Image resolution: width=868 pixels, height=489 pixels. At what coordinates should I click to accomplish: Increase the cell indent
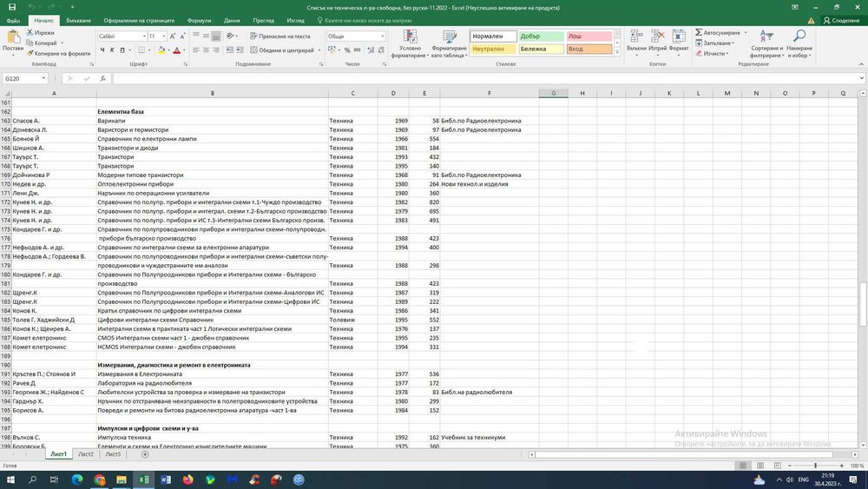[240, 50]
